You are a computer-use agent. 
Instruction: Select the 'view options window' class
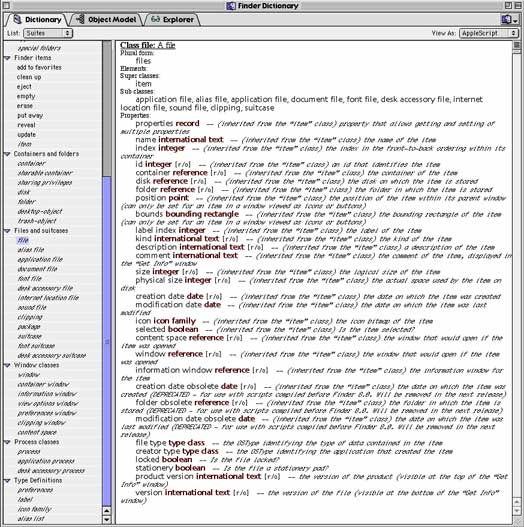[48, 403]
